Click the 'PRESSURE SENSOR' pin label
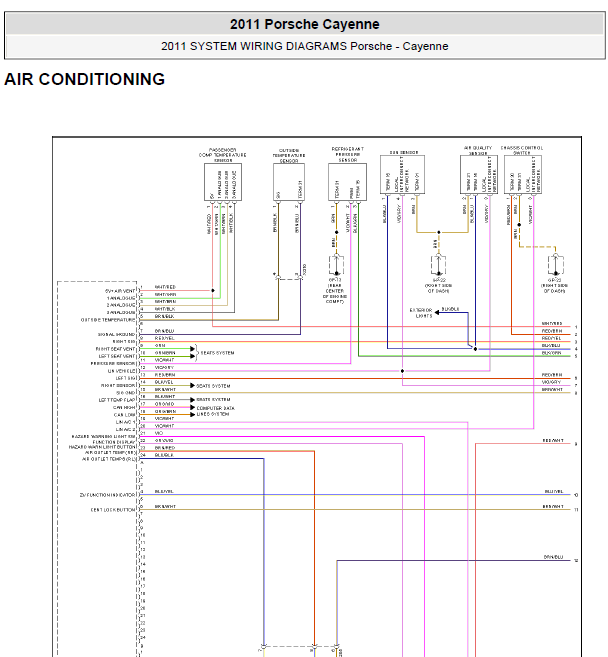This screenshot has height=657, width=608. point(113,364)
